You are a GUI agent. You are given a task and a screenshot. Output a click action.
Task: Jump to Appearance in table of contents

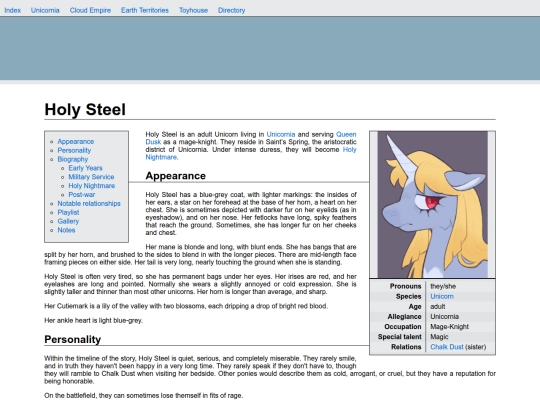click(x=76, y=142)
